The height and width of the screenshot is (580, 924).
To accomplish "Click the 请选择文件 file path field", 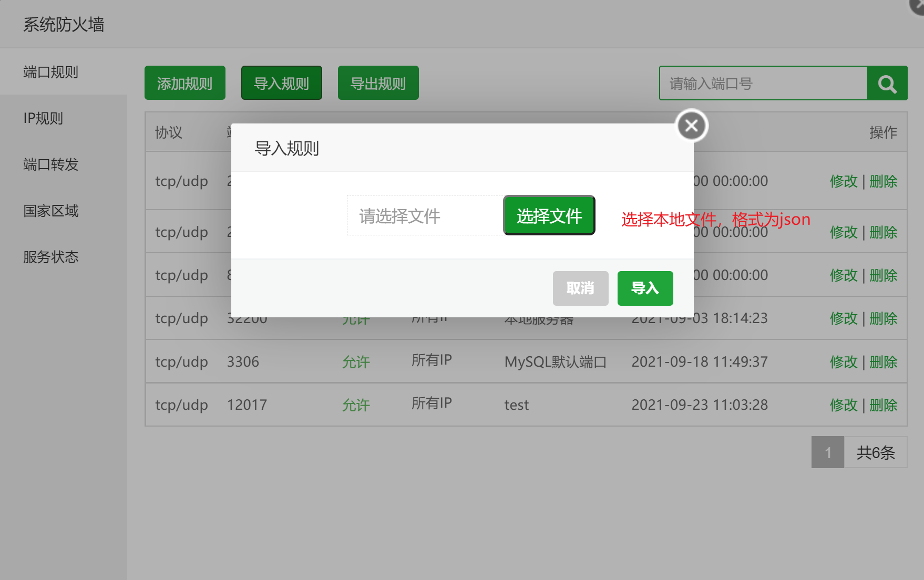I will point(425,215).
